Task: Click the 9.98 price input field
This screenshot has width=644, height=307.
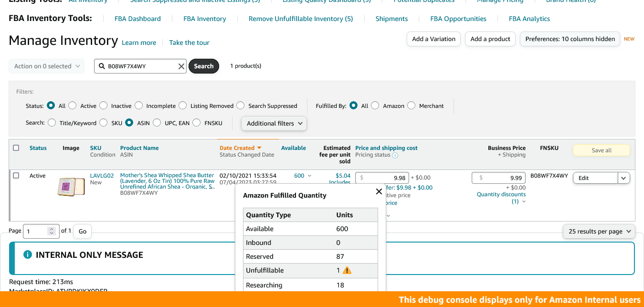Action: 382,178
